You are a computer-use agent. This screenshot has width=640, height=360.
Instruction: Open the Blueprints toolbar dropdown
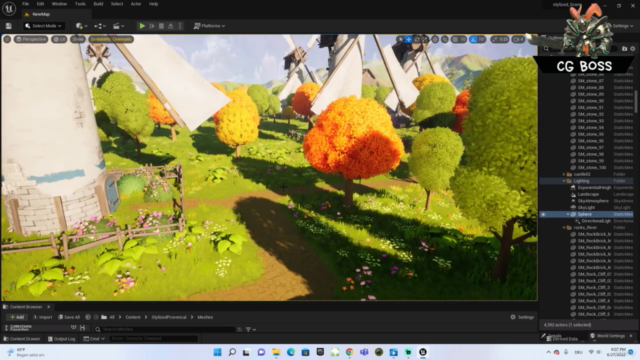[x=100, y=26]
